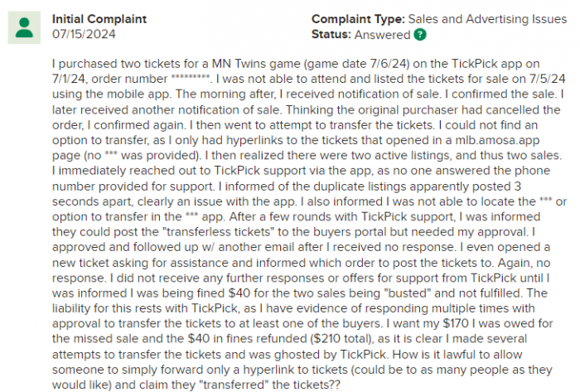Click the Complaint Type label
The height and width of the screenshot is (392, 580).
(x=358, y=19)
